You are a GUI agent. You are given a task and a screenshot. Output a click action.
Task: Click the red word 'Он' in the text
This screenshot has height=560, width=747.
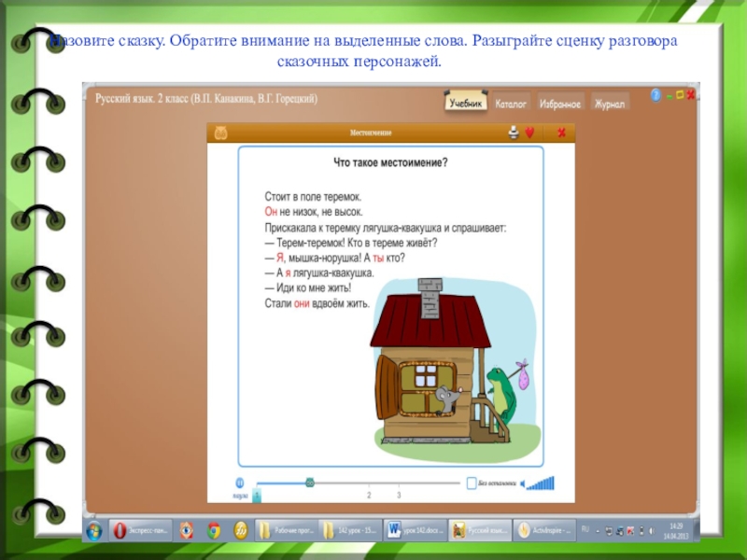click(271, 212)
